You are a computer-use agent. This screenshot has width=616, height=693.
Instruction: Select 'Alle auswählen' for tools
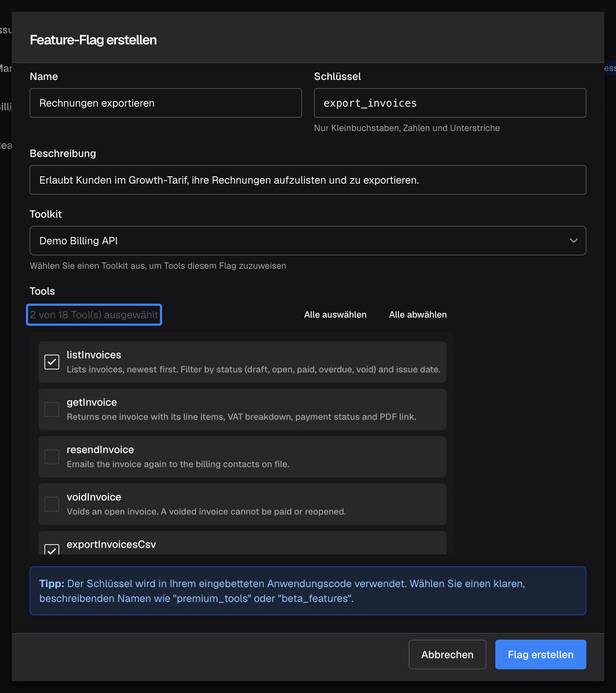(x=335, y=315)
